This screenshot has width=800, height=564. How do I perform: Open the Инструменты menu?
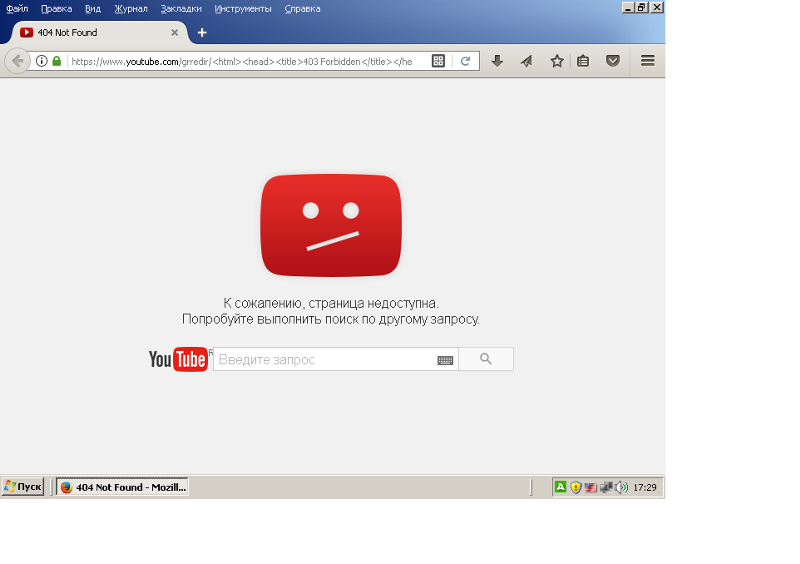pos(242,9)
